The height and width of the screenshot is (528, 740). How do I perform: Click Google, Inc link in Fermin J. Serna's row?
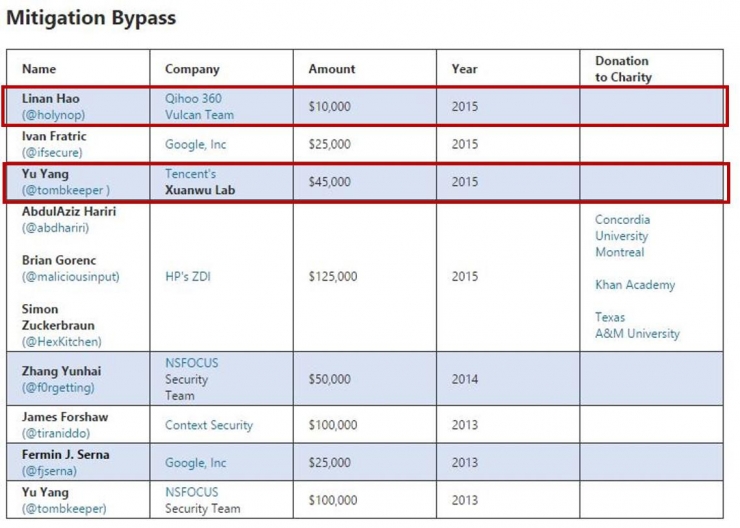click(x=196, y=463)
